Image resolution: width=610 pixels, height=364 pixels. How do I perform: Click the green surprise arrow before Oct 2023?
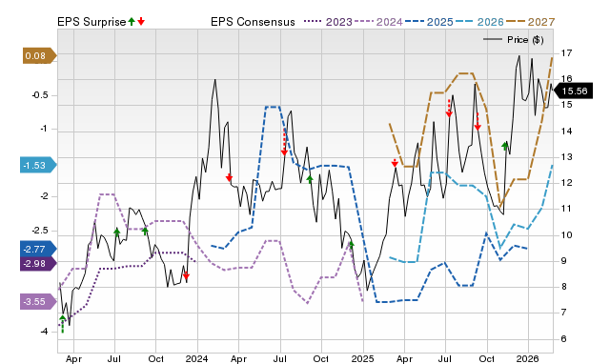tap(145, 231)
